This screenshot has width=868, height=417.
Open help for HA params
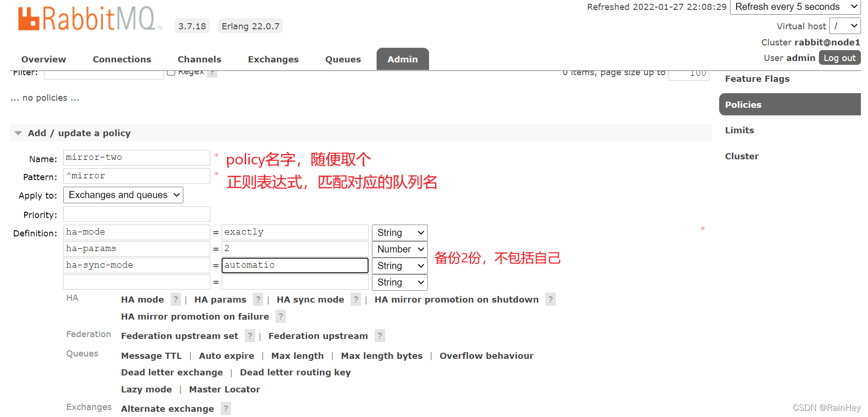pos(258,299)
